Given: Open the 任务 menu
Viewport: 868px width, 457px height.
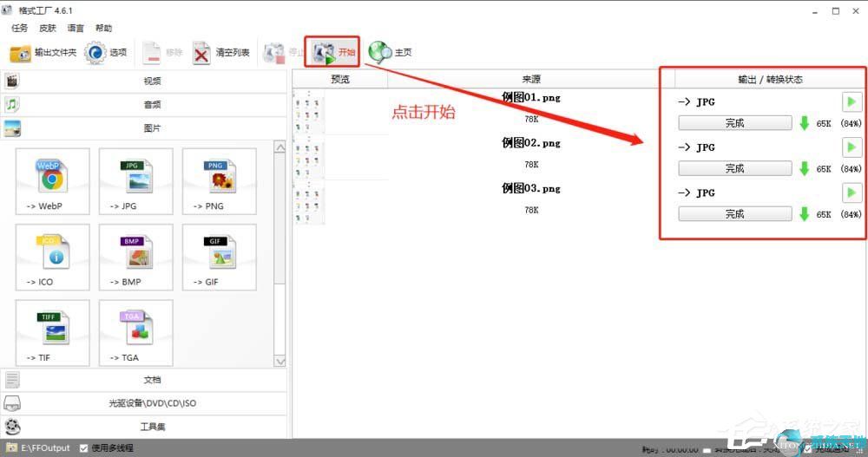Looking at the screenshot, I should tap(19, 28).
